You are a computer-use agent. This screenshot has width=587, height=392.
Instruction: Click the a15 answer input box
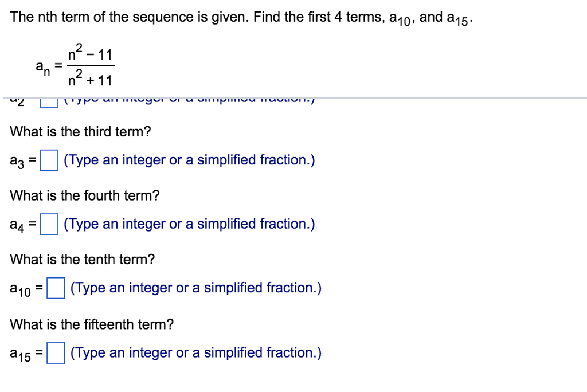[55, 353]
